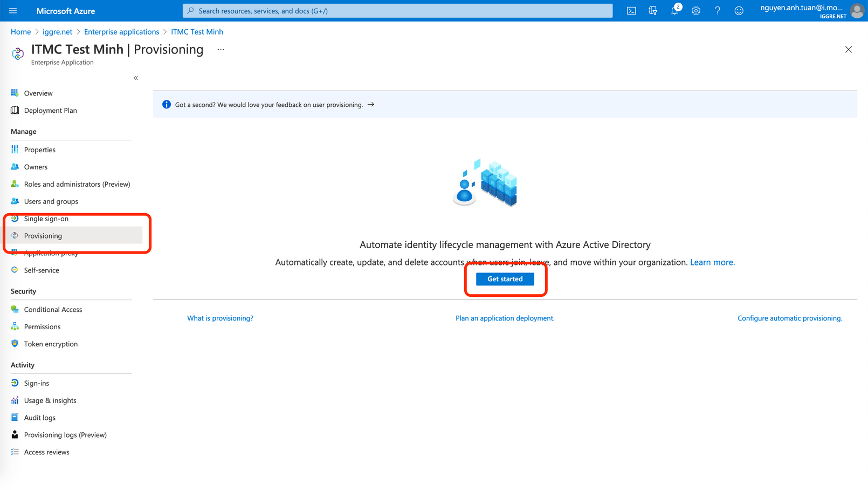The width and height of the screenshot is (868, 490).
Task: Open the more options ellipsis beside Provisioning
Action: tap(221, 50)
